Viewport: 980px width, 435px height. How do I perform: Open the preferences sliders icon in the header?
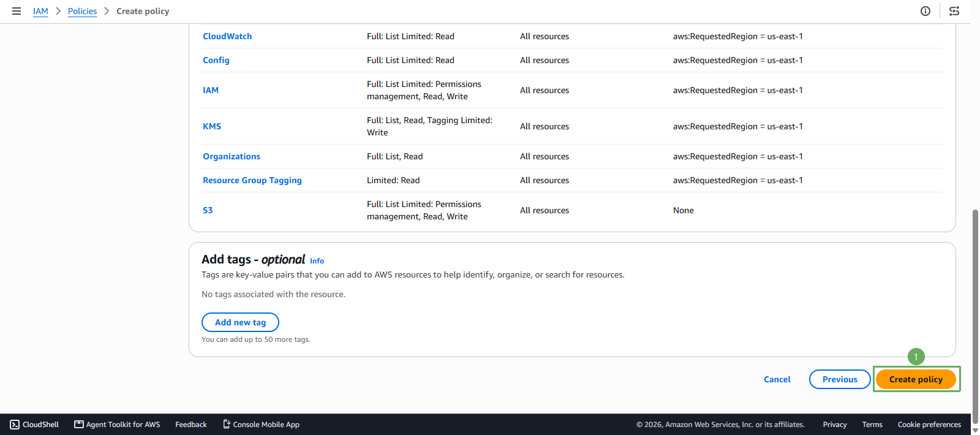pyautogui.click(x=954, y=11)
